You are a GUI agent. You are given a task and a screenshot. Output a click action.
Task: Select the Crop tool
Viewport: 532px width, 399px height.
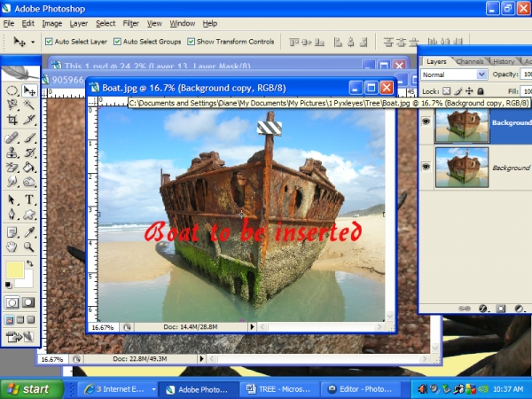tap(12, 120)
